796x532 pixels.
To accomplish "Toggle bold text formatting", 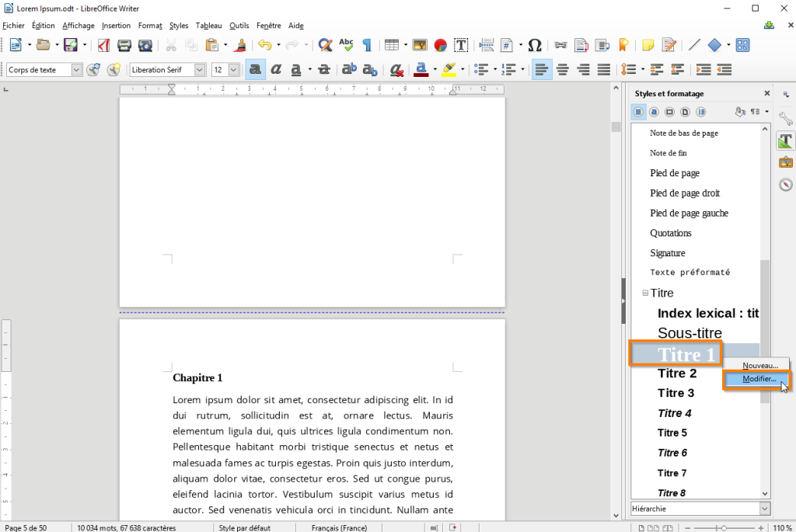I will [x=255, y=70].
